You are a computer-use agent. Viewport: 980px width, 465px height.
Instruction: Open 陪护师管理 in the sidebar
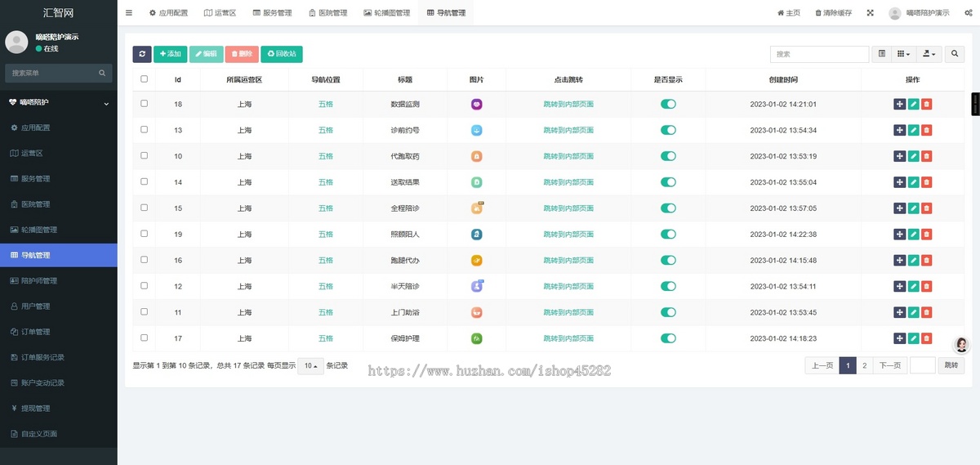(x=59, y=280)
